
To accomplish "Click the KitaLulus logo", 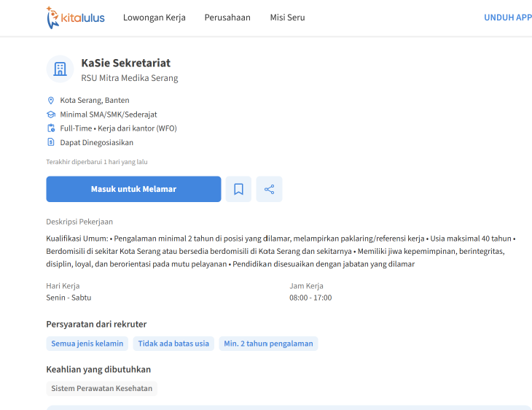I will pos(75,18).
